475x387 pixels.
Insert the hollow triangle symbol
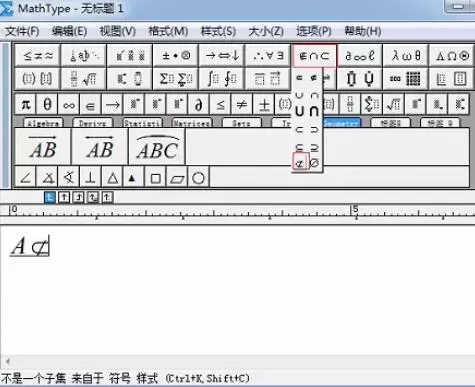[112, 177]
